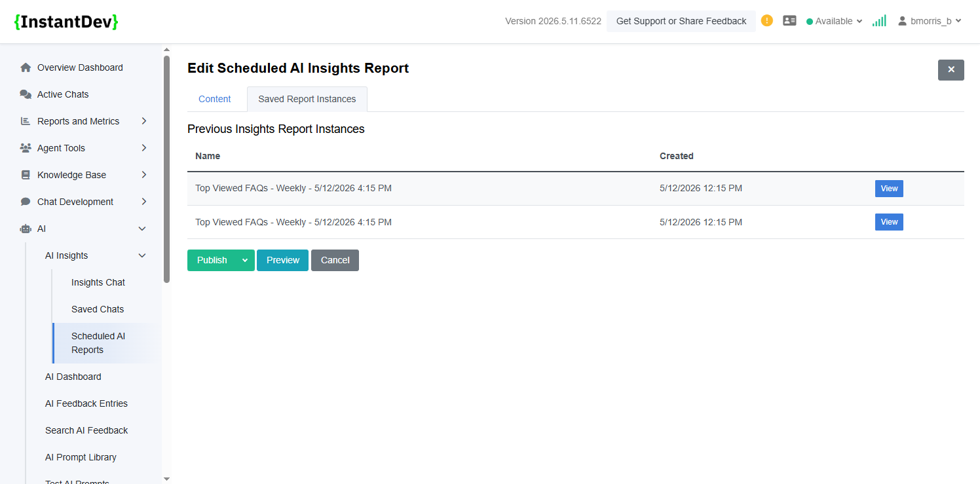Click the Publish button
Image resolution: width=980 pixels, height=484 pixels.
coord(212,260)
